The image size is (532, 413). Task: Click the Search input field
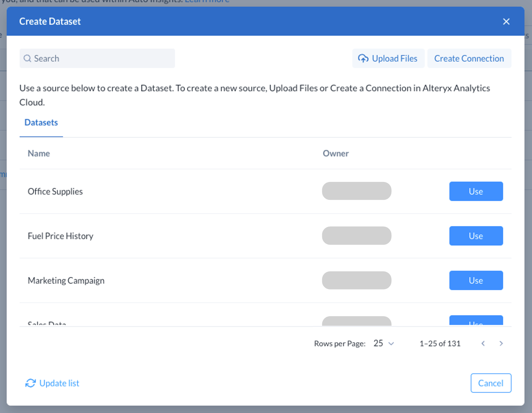(x=97, y=58)
